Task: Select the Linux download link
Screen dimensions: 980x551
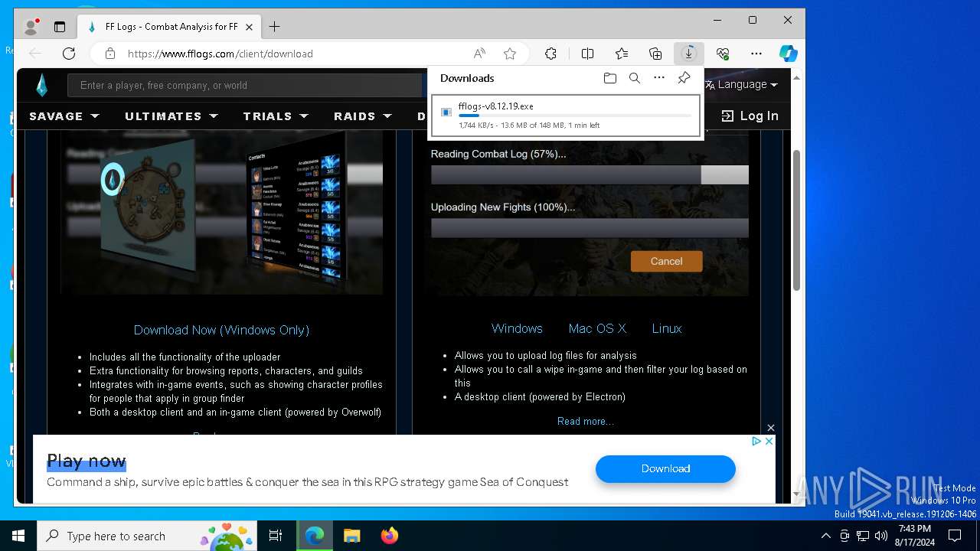Action: click(667, 328)
